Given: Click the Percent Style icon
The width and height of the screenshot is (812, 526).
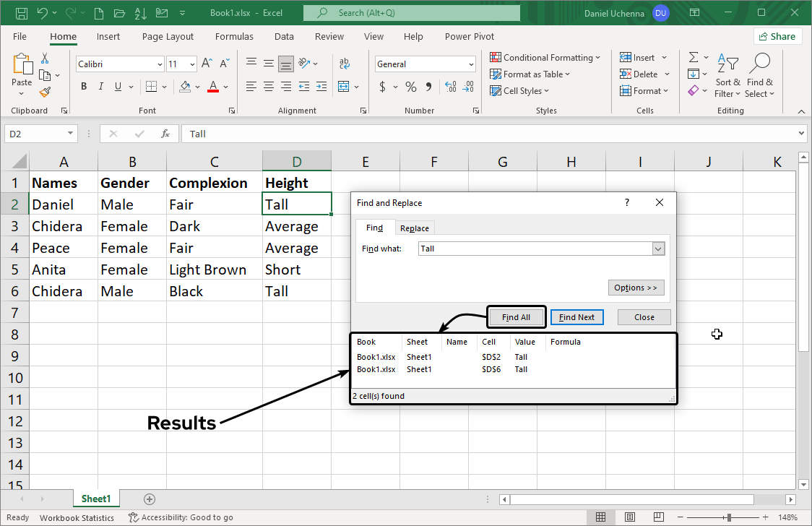Looking at the screenshot, I should click(410, 87).
